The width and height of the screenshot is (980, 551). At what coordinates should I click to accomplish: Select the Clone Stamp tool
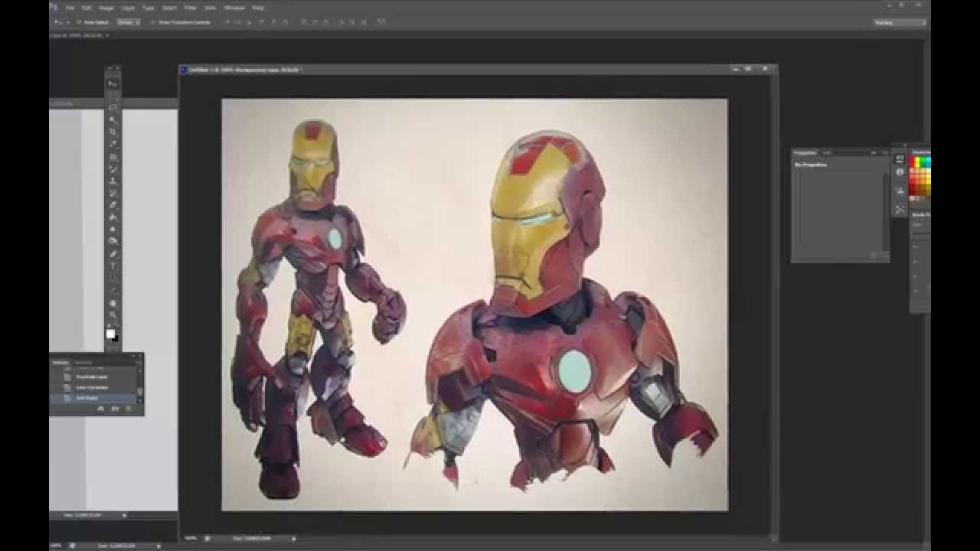tap(113, 181)
